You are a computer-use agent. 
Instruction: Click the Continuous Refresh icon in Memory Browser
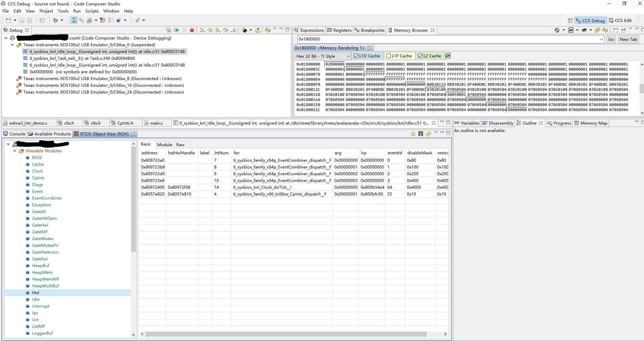click(x=605, y=30)
